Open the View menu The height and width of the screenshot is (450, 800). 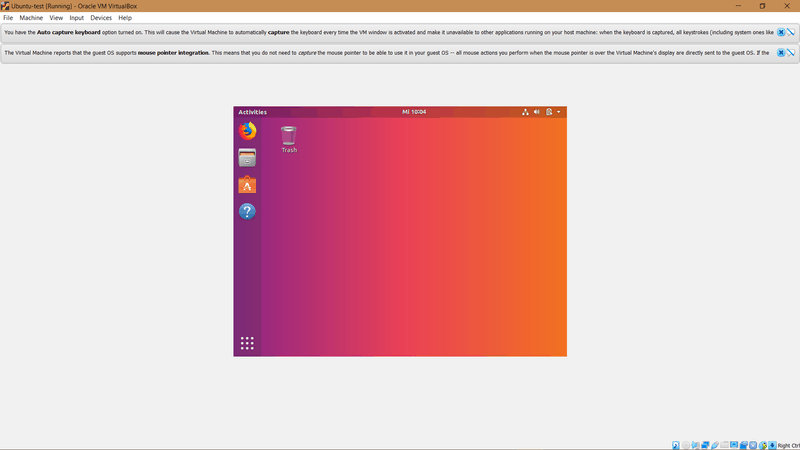tap(56, 18)
